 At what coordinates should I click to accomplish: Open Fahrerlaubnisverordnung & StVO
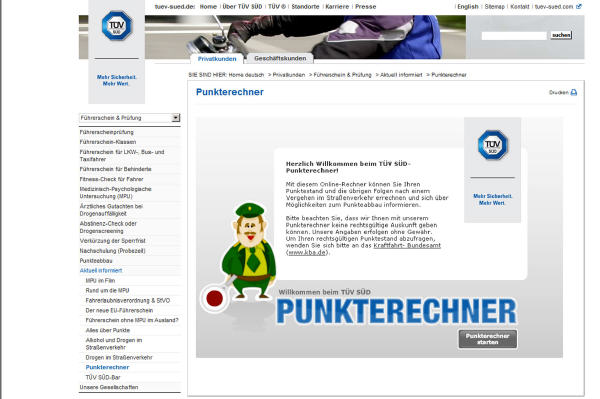pyautogui.click(x=128, y=300)
